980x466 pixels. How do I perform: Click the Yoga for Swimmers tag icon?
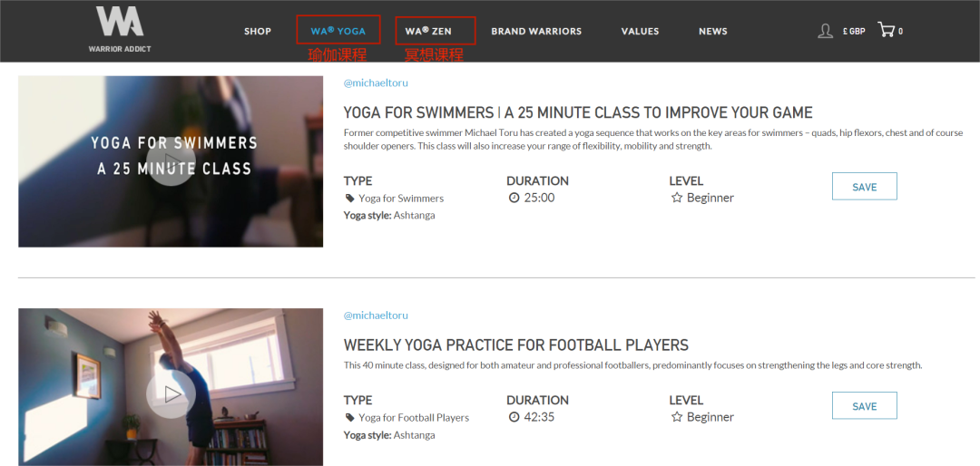click(349, 199)
